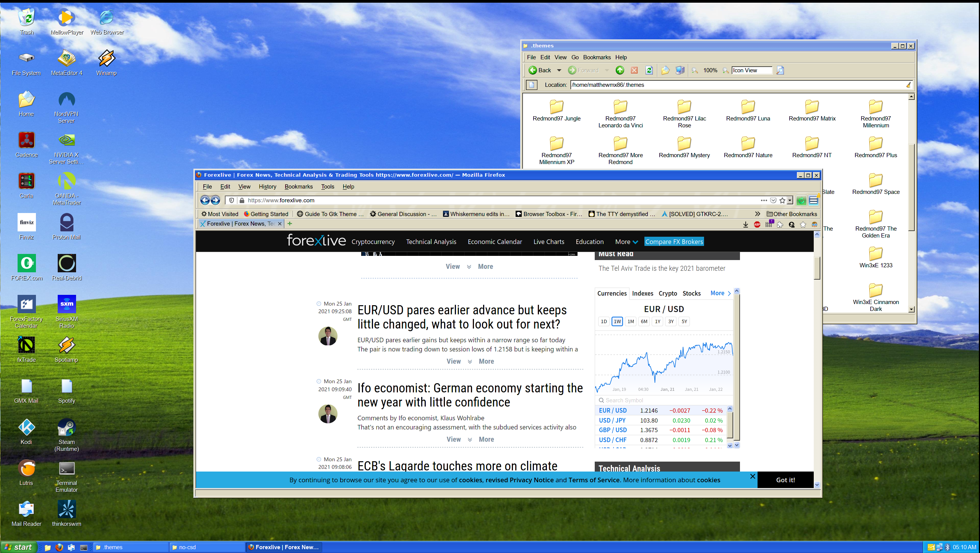Click terminal quick launch icon in taskbar

[83, 547]
